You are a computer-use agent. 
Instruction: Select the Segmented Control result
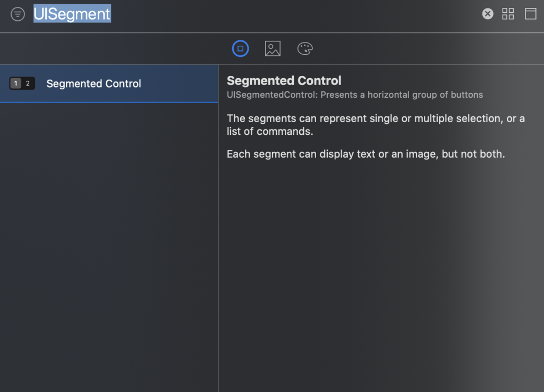(x=93, y=83)
